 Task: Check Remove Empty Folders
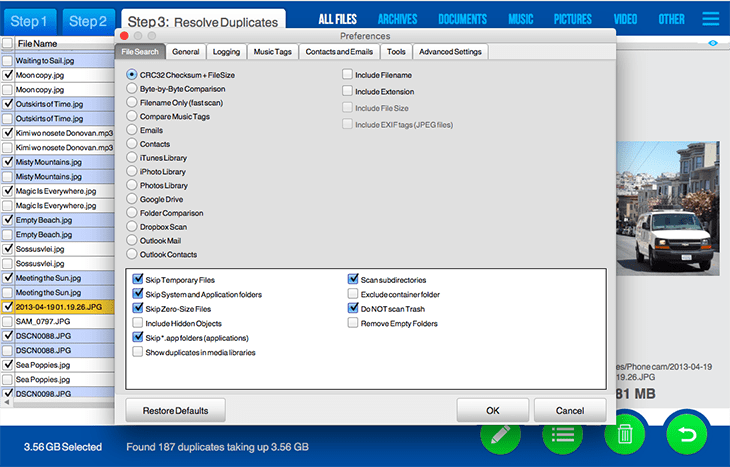pyautogui.click(x=353, y=323)
